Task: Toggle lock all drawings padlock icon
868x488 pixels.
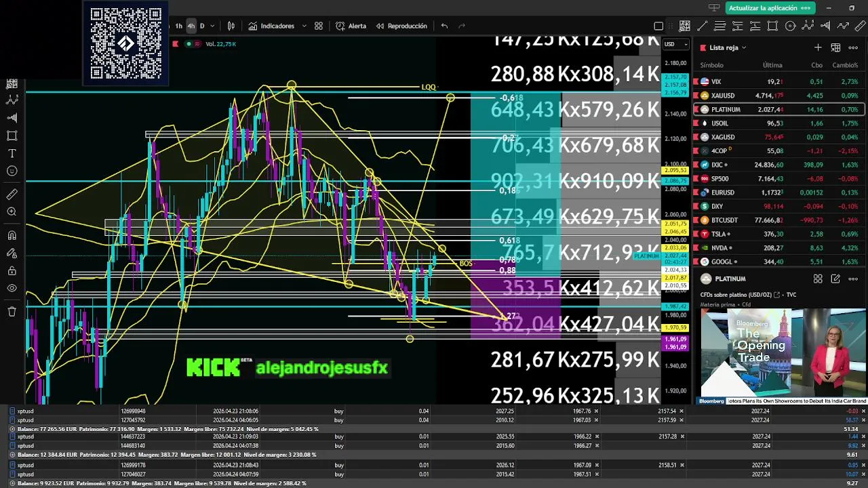Action: tap(12, 270)
